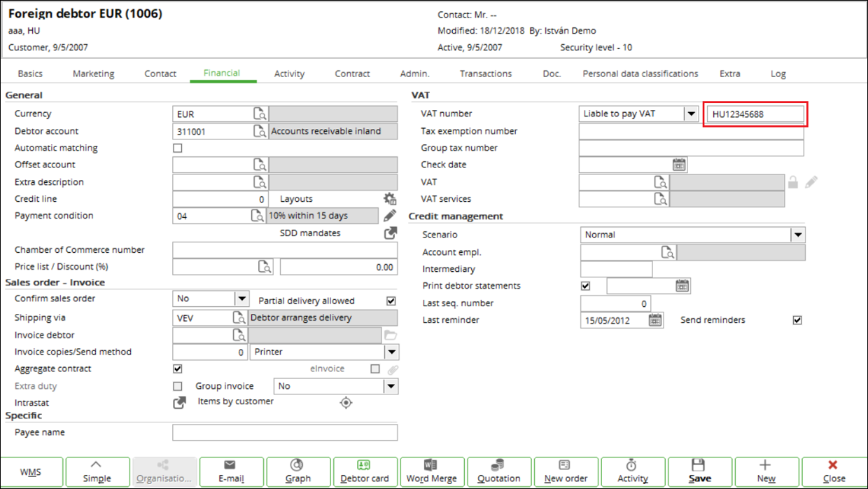Expand the Liable to pay VAT dropdown
868x489 pixels.
tap(691, 113)
